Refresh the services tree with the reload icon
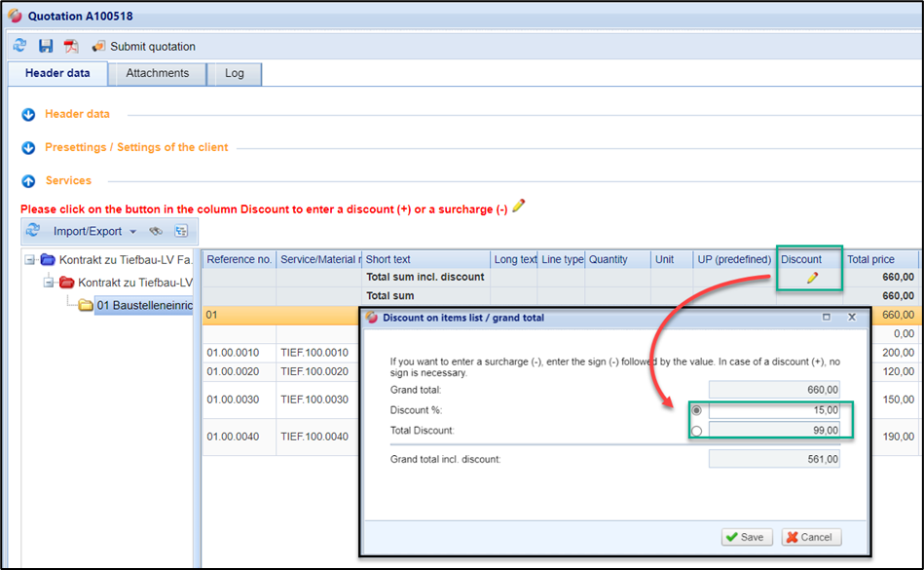The image size is (924, 570). pos(33,231)
